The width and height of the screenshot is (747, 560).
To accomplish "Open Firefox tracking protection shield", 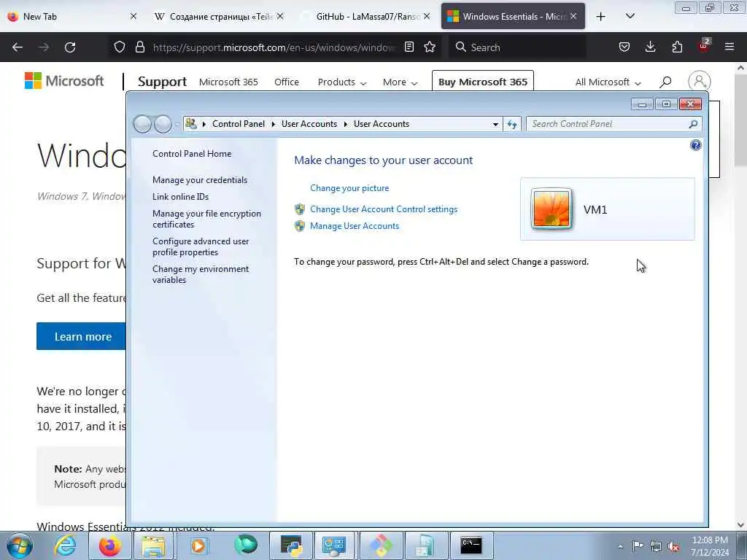I will pyautogui.click(x=120, y=47).
